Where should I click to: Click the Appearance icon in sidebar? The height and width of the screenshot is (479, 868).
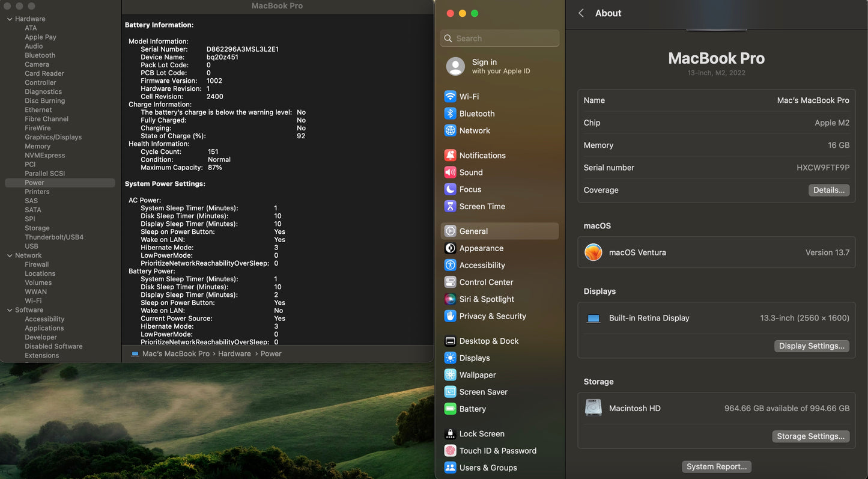coord(450,248)
